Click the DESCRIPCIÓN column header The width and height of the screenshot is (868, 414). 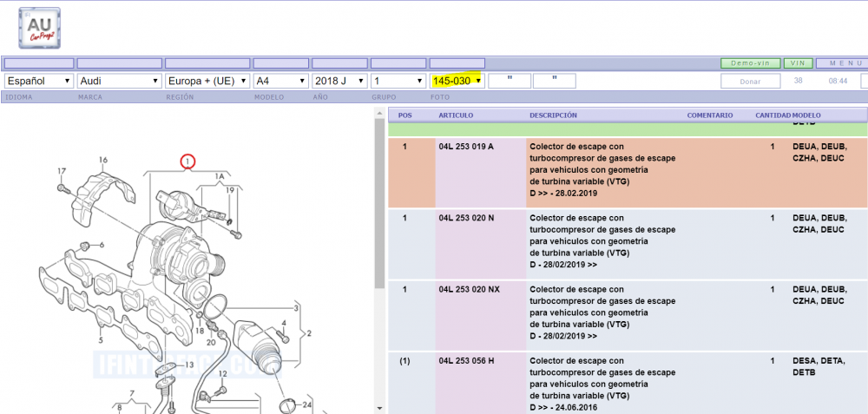553,115
